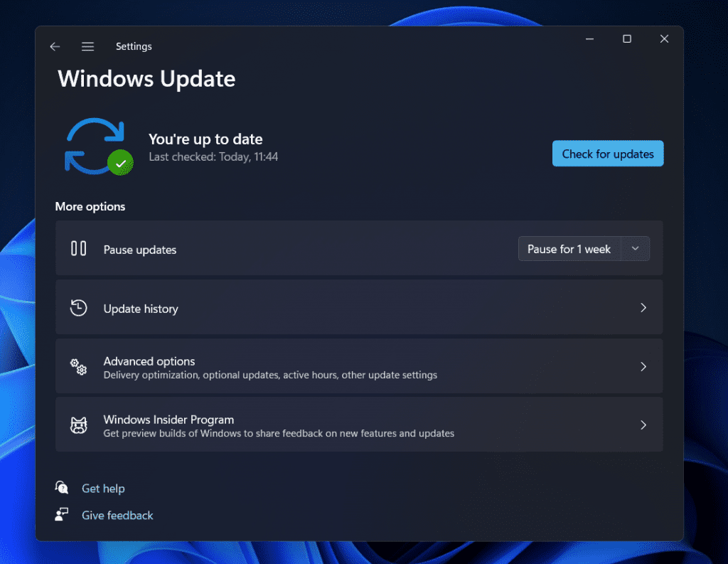Expand the Pause for 1 week dropdown arrow
This screenshot has width=728, height=564.
[635, 249]
